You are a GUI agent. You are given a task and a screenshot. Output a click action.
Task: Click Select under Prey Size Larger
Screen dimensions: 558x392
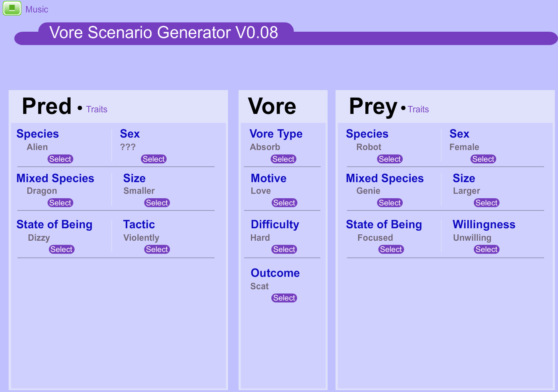(x=487, y=203)
